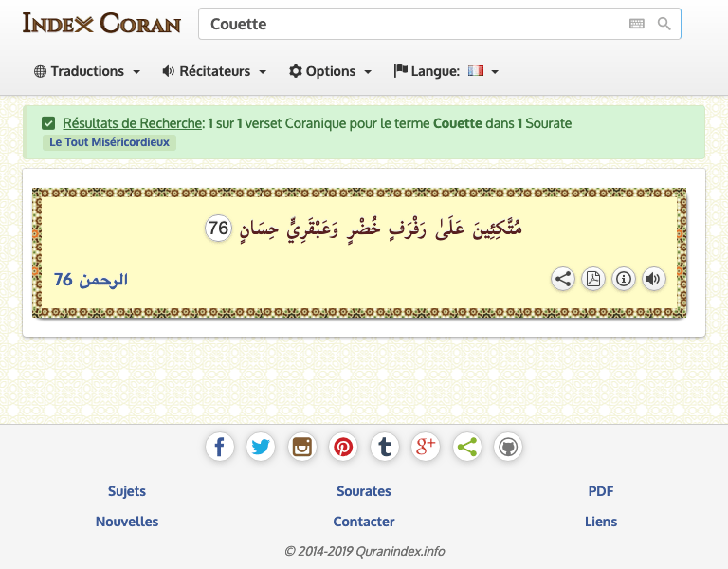Expand the Options dropdown menu

(331, 71)
